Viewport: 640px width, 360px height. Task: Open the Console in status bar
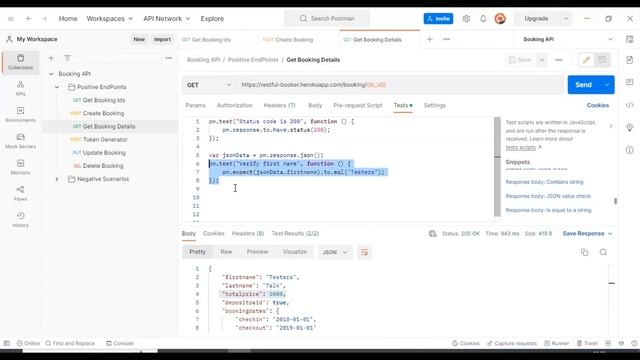pos(120,343)
